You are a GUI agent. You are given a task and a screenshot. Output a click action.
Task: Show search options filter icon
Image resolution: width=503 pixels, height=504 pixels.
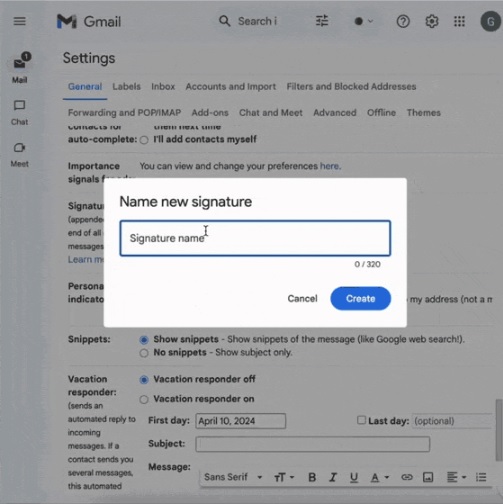tap(322, 21)
